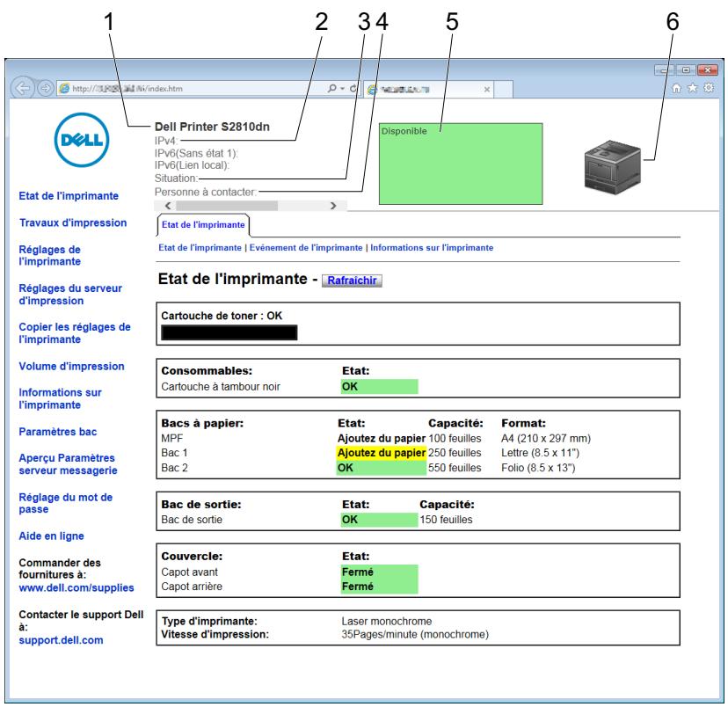Click Fermé status for Capot avant
This screenshot has height=707, width=728.
379,572
